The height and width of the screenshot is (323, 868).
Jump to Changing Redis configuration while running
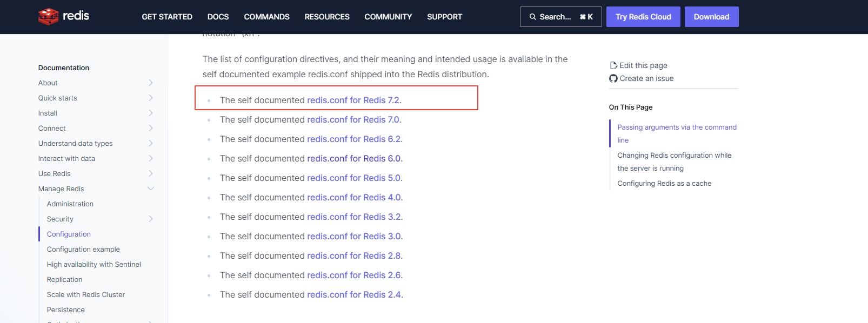[x=674, y=161]
